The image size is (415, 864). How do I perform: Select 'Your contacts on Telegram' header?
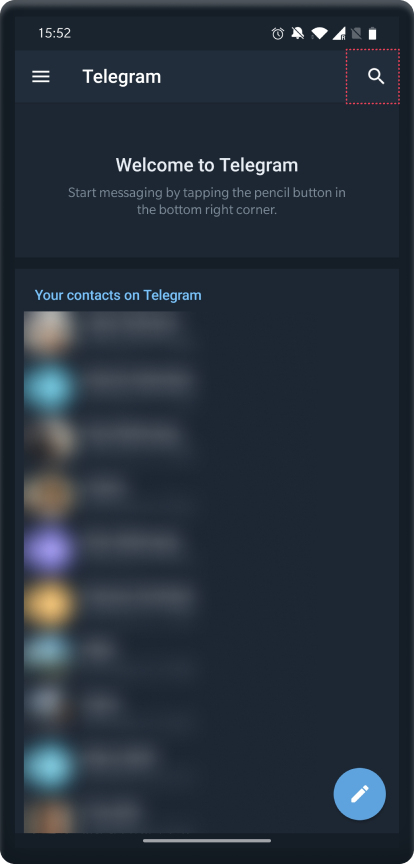coord(118,295)
